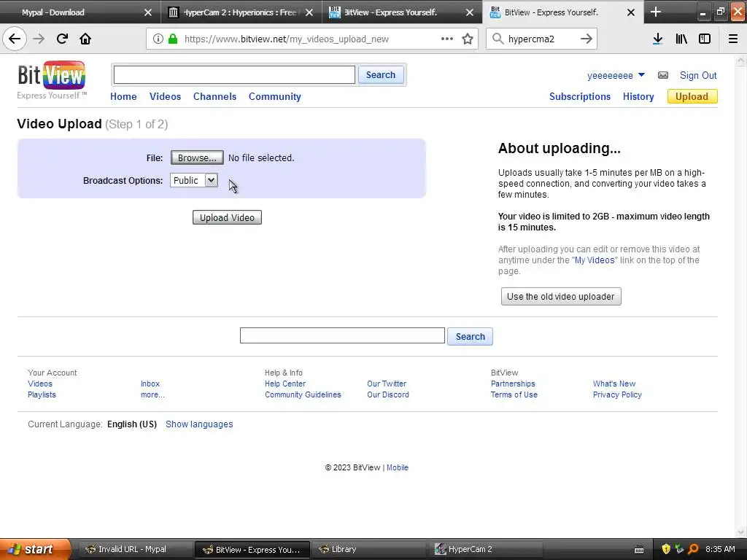Open the Partnerships link
747x560 pixels.
pos(513,384)
